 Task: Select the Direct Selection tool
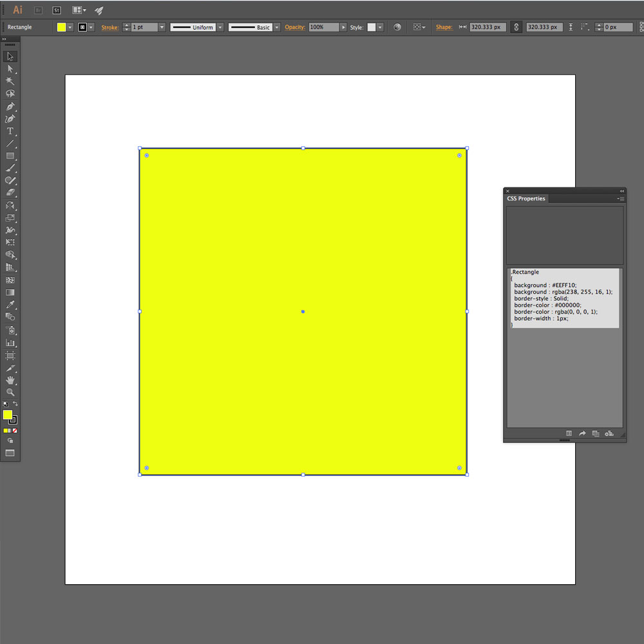pyautogui.click(x=10, y=69)
